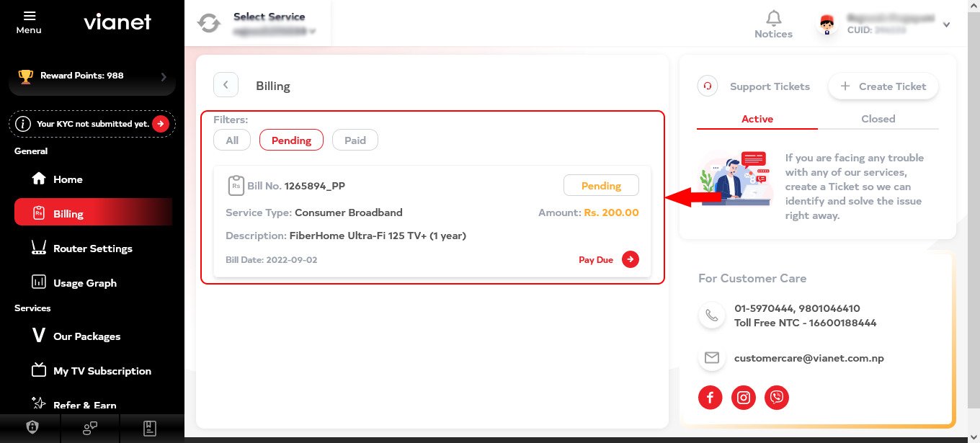This screenshot has width=980, height=443.
Task: Select the Pending filter
Action: coord(291,140)
